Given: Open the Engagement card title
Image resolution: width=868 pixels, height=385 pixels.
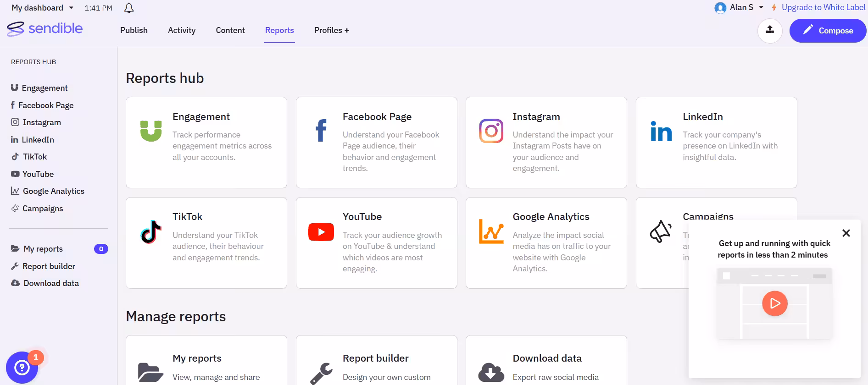Looking at the screenshot, I should click(201, 116).
